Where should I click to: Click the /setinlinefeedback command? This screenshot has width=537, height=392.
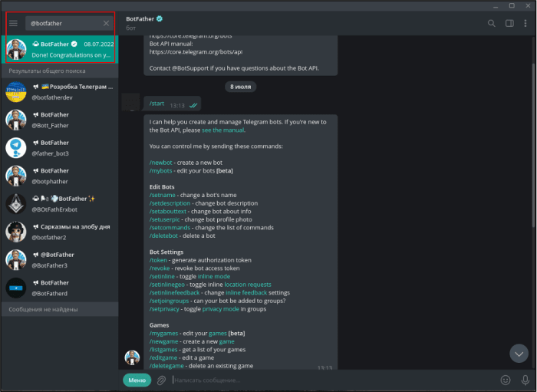point(174,293)
